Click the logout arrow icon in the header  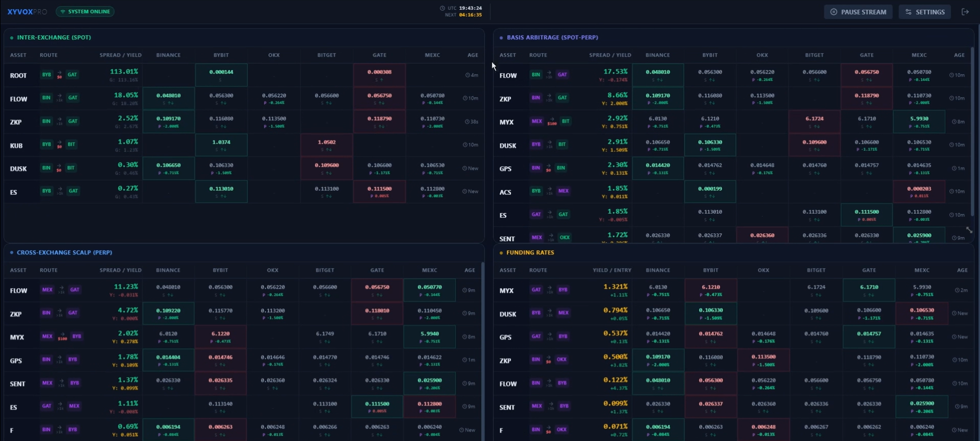click(x=965, y=12)
